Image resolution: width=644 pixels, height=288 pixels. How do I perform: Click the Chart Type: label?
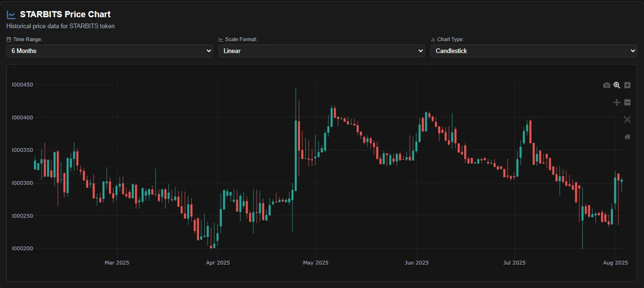coord(450,39)
